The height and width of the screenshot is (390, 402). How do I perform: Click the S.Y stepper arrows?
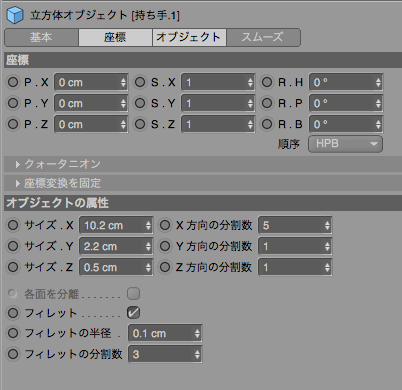[250, 103]
